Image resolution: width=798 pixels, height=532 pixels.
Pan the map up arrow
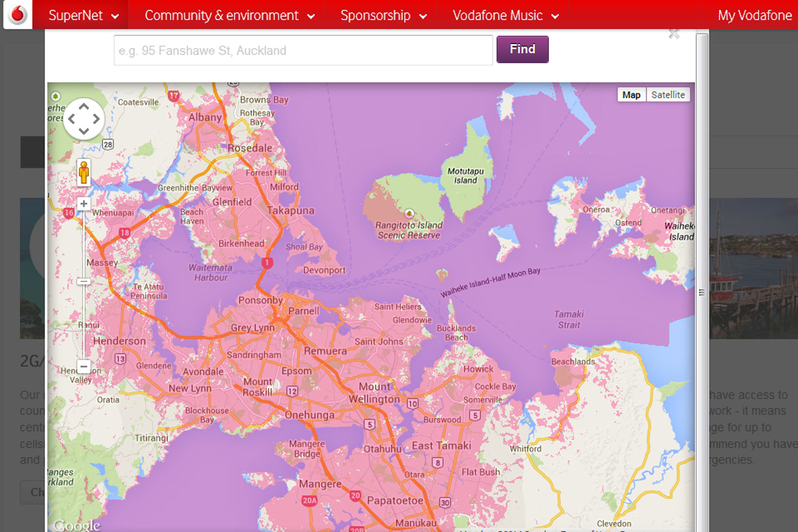tap(84, 106)
